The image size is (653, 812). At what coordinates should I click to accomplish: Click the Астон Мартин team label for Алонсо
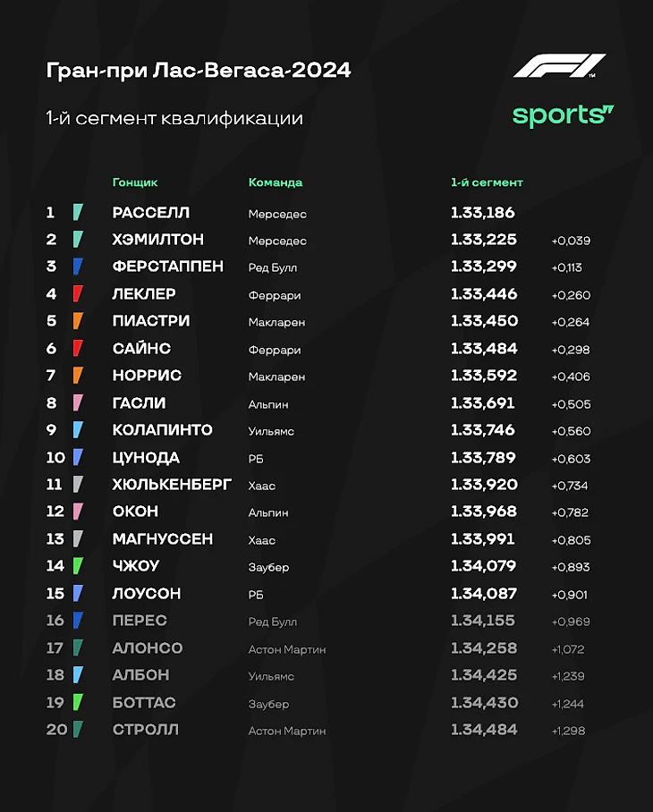[287, 649]
